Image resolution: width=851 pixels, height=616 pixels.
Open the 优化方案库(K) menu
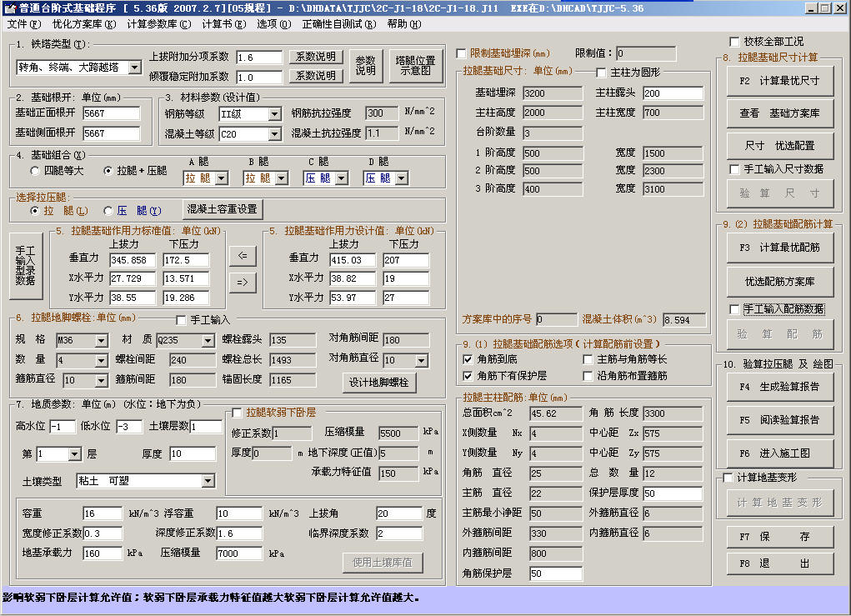[x=84, y=24]
